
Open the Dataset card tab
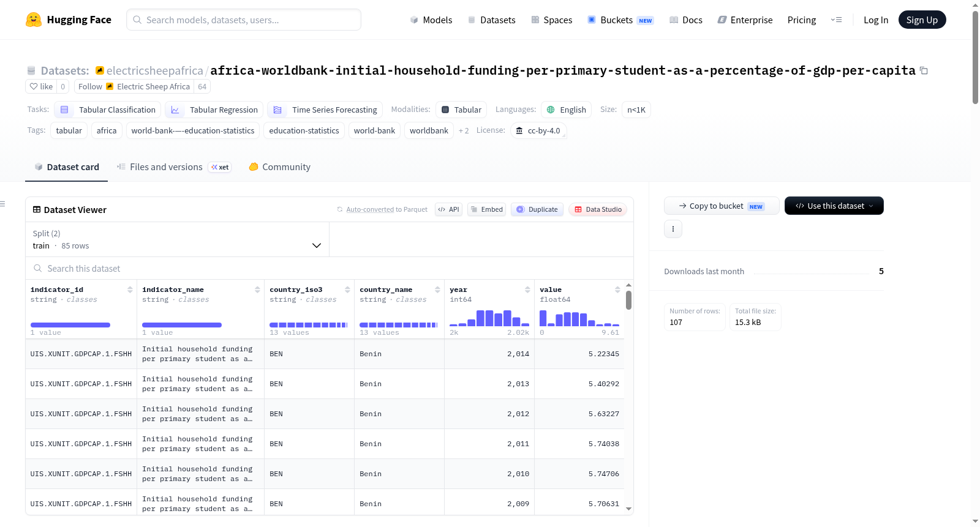pyautogui.click(x=66, y=166)
